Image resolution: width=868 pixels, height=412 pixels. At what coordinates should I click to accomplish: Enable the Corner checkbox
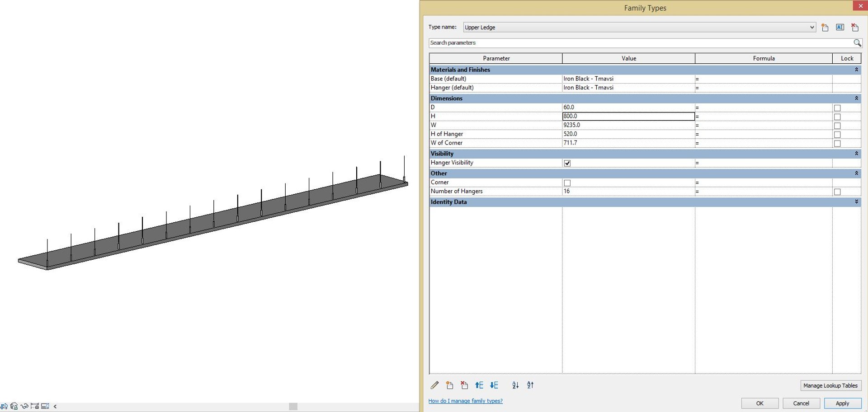tap(567, 183)
